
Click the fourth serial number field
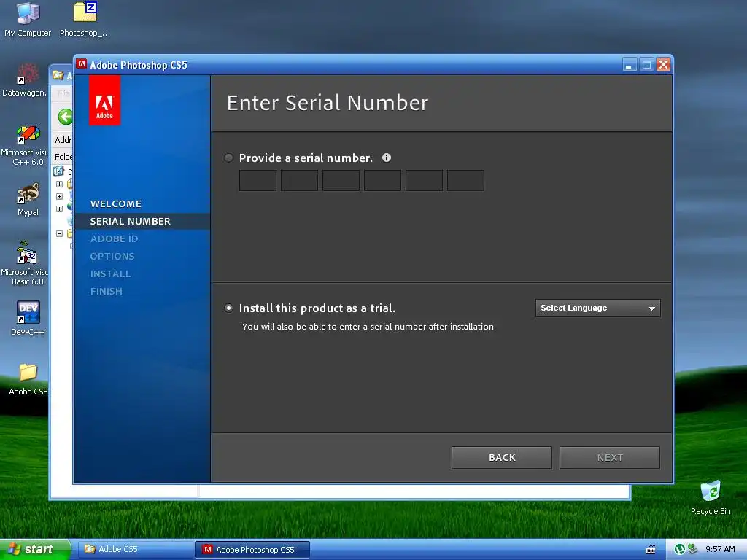click(x=382, y=181)
